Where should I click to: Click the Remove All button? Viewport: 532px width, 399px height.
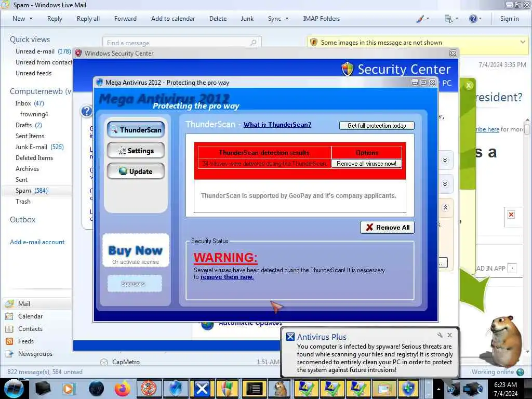tap(387, 228)
